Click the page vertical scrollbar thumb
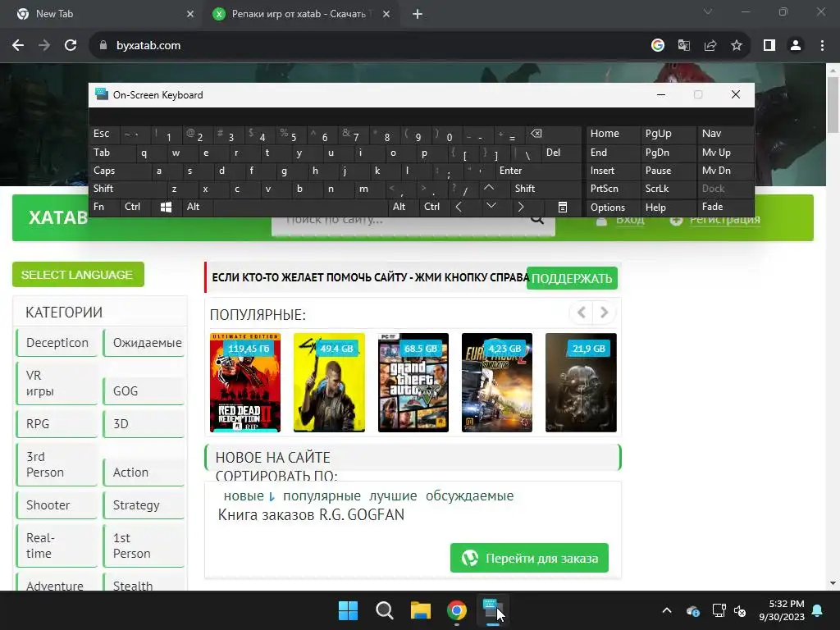The width and height of the screenshot is (840, 630). (833, 104)
